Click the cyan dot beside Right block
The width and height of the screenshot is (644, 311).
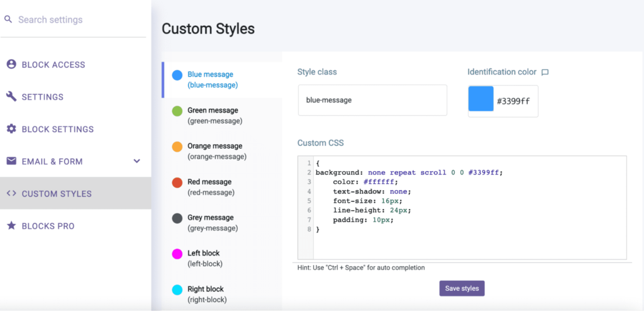tap(177, 290)
